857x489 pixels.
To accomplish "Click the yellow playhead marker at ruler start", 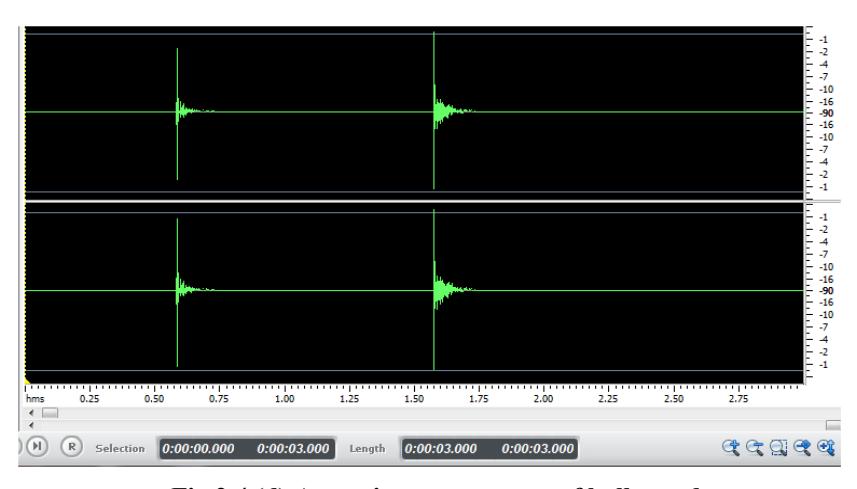I will point(27,379).
